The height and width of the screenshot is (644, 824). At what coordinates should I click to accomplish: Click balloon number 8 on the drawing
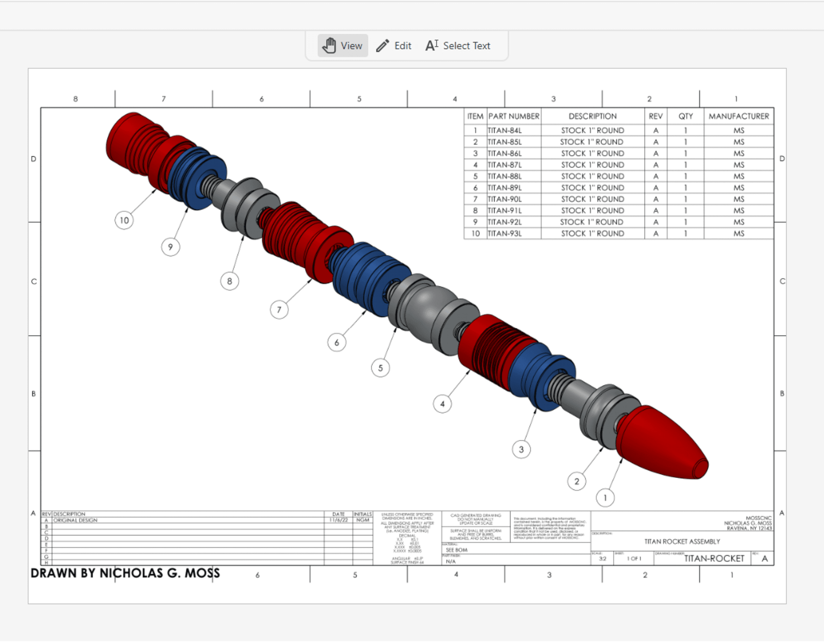(x=229, y=281)
